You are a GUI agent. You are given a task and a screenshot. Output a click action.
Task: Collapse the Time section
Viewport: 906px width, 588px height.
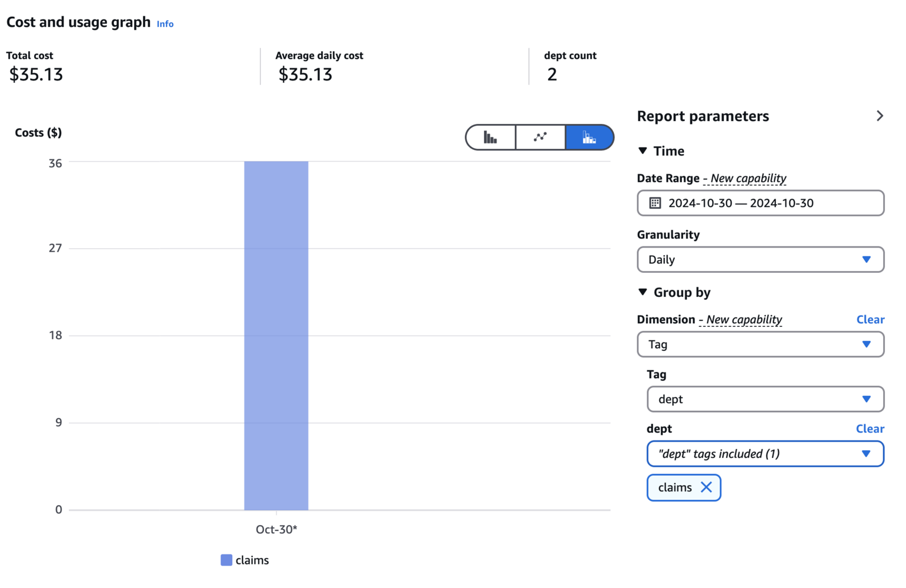[643, 151]
